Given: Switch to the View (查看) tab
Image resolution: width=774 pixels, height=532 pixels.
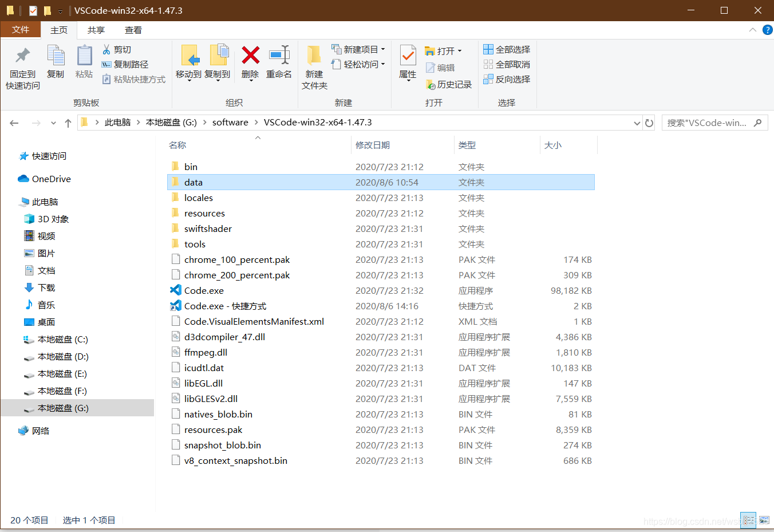Looking at the screenshot, I should [x=133, y=30].
